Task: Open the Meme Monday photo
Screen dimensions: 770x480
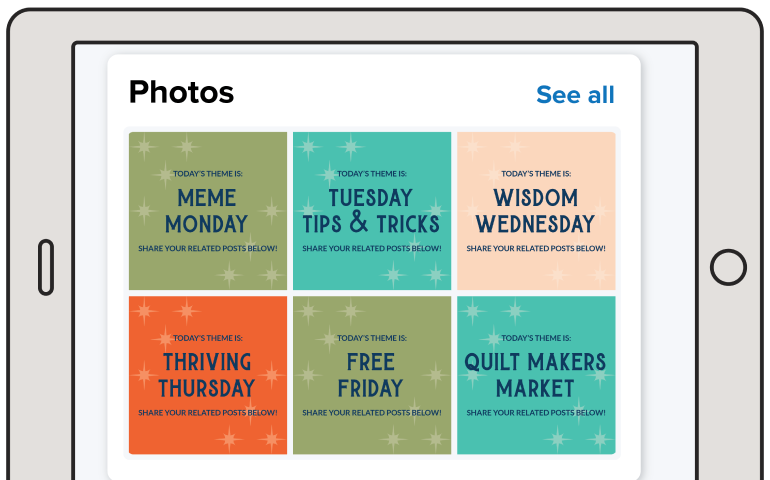Action: [207, 211]
